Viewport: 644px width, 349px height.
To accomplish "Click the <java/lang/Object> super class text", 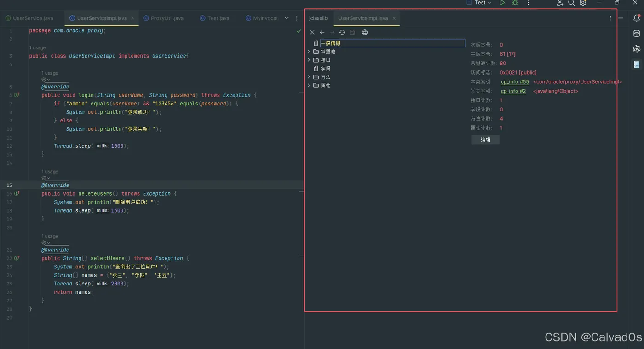I will (556, 91).
